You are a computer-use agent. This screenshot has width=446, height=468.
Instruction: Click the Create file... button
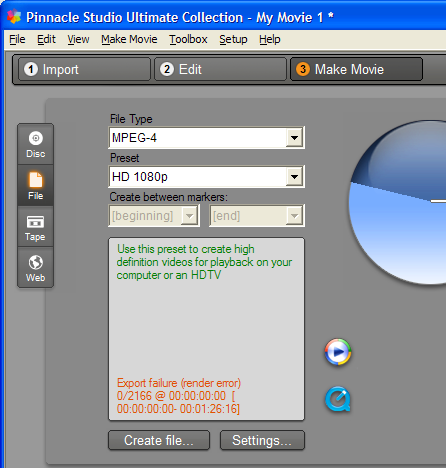pyautogui.click(x=159, y=440)
